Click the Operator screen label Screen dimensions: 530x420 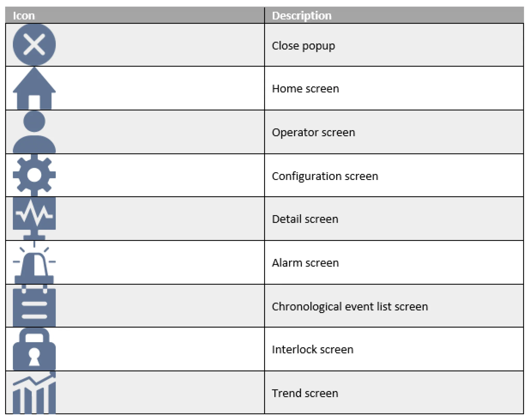pyautogui.click(x=313, y=133)
